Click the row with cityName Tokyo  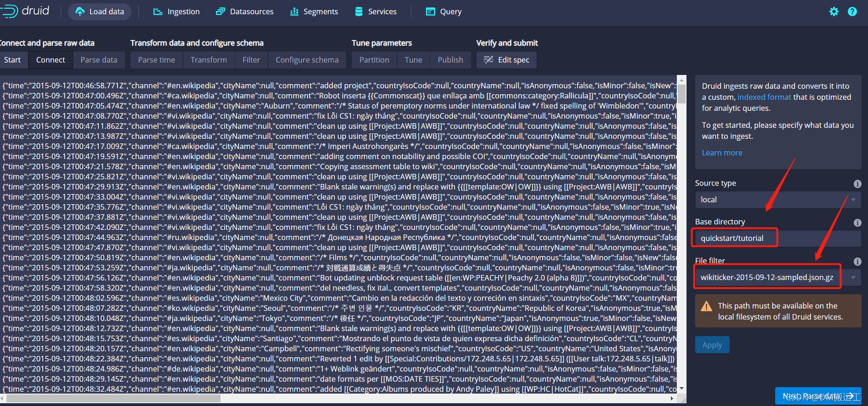339,318
